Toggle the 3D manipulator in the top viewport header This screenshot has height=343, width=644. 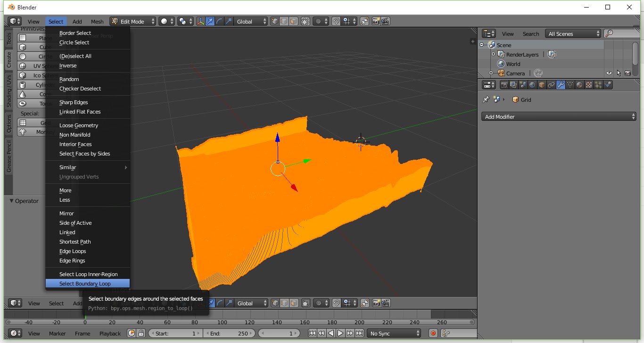pos(201,21)
